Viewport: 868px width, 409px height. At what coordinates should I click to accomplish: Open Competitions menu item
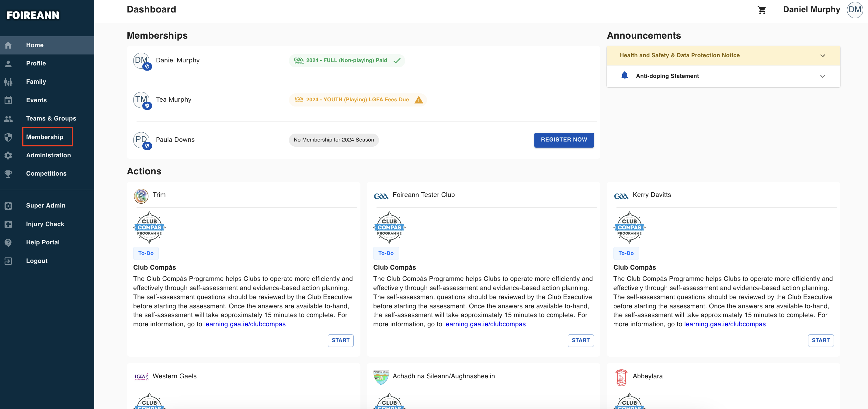click(x=47, y=174)
